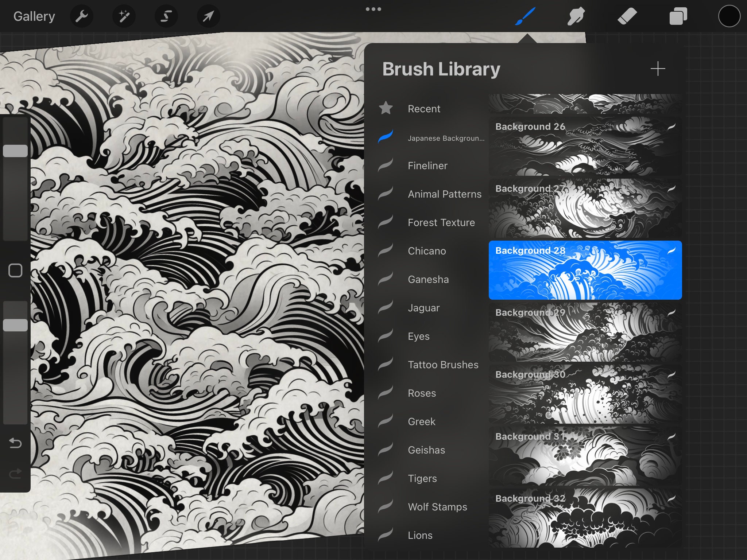Add a new brush with plus icon

pyautogui.click(x=658, y=69)
